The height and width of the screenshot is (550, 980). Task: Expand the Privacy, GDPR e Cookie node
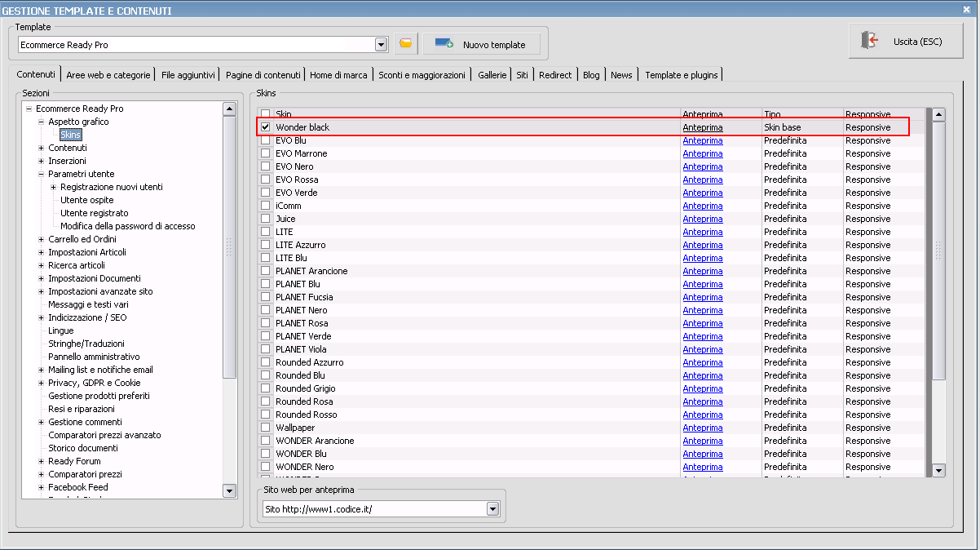tap(41, 383)
